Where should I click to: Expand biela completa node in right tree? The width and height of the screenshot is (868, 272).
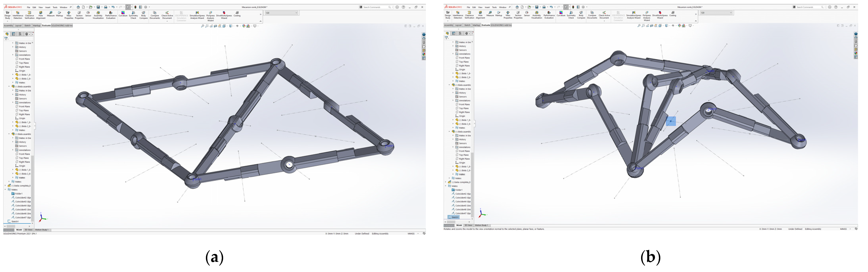[x=445, y=182]
